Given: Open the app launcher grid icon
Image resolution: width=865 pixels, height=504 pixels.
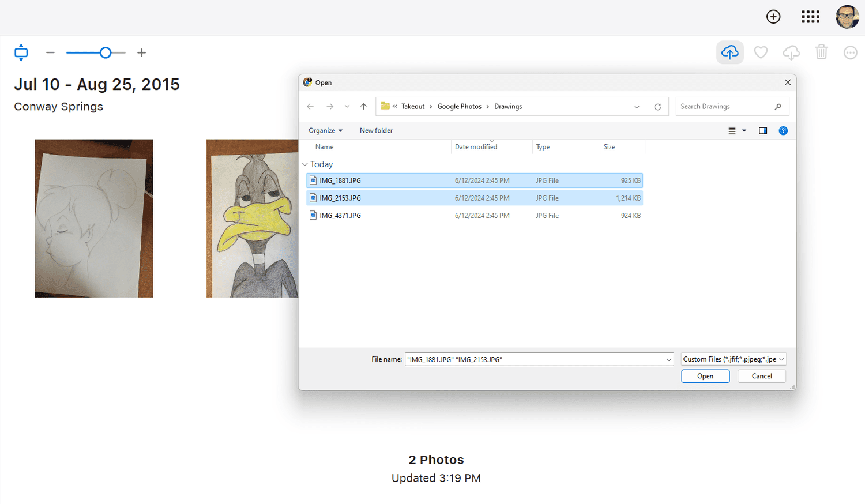Looking at the screenshot, I should pos(810,17).
